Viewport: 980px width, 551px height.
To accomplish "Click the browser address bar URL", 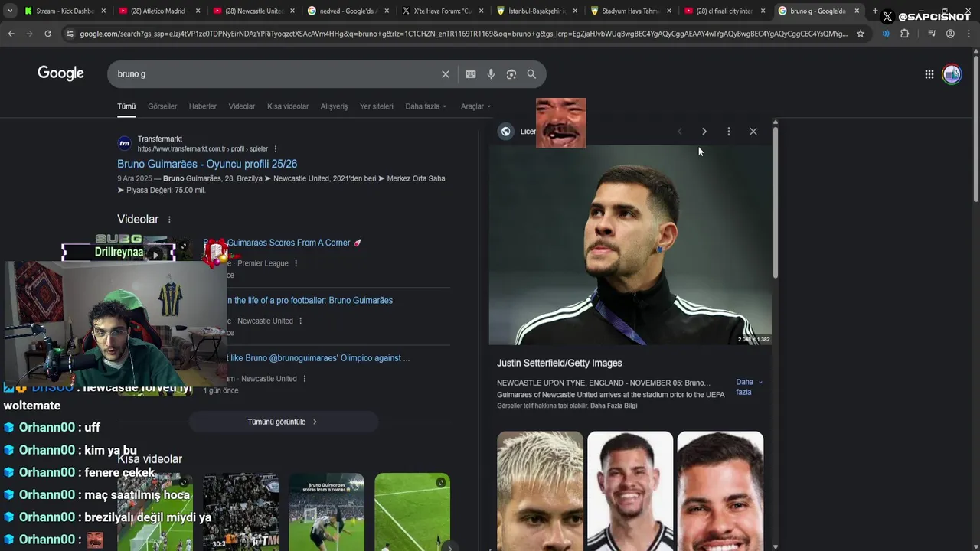I will pos(463,34).
